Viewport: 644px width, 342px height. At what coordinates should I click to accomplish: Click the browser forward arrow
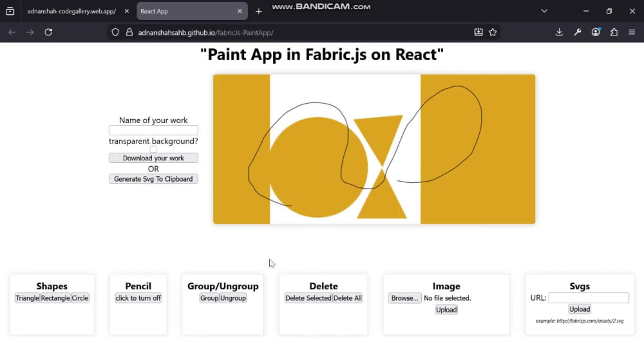[30, 32]
